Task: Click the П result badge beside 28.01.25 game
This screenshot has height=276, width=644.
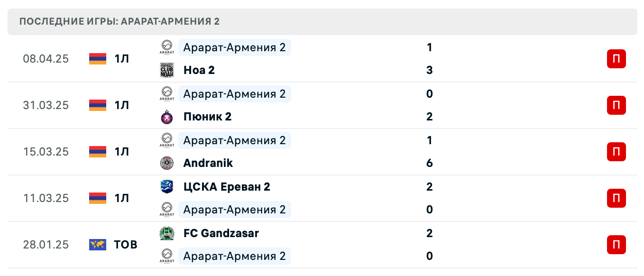Action: click(616, 245)
